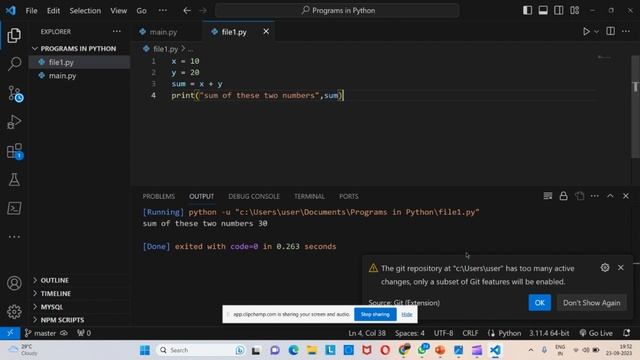This screenshot has height=360, width=640.
Task: Close the bottom panel
Action: [626, 196]
